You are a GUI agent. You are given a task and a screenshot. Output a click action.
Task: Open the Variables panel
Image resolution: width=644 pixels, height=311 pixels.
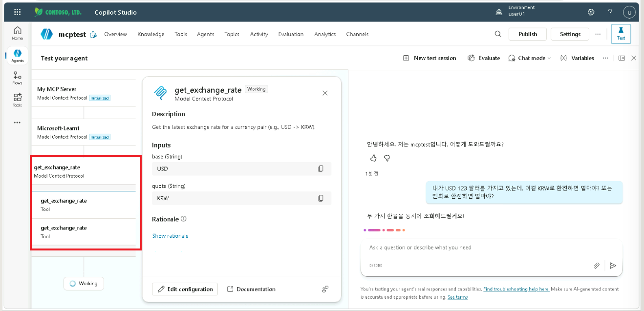577,58
